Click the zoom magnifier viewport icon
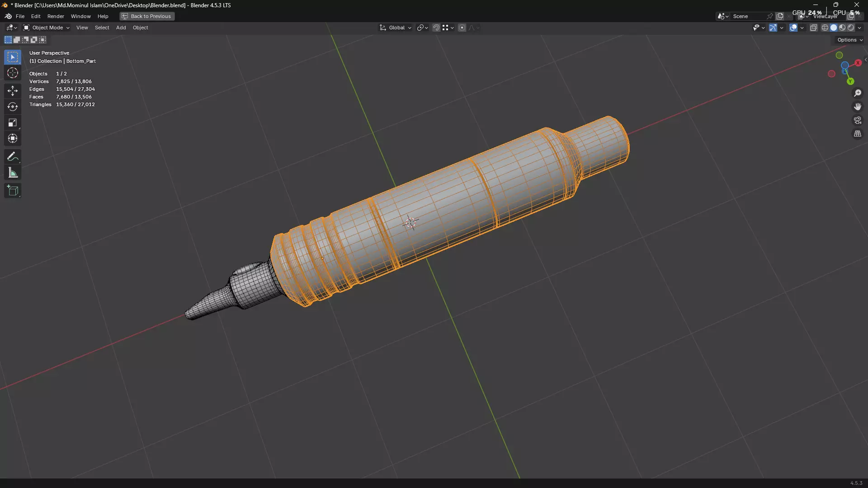The height and width of the screenshot is (488, 868). point(858,93)
